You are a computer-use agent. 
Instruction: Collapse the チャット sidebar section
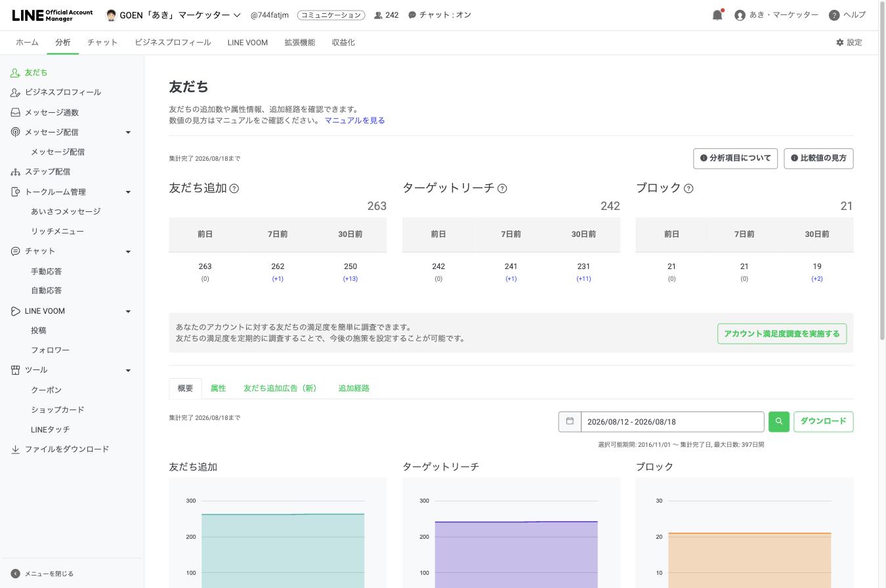(x=128, y=251)
